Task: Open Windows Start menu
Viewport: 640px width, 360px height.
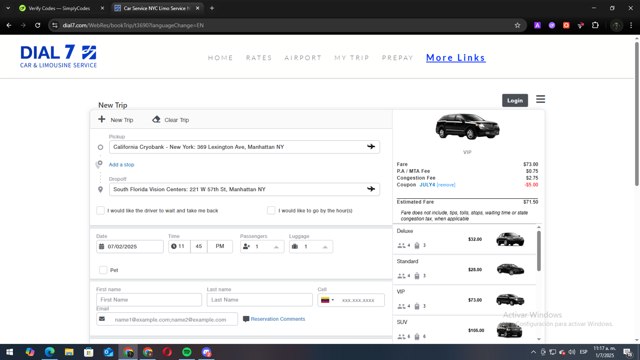Action: (x=9, y=352)
